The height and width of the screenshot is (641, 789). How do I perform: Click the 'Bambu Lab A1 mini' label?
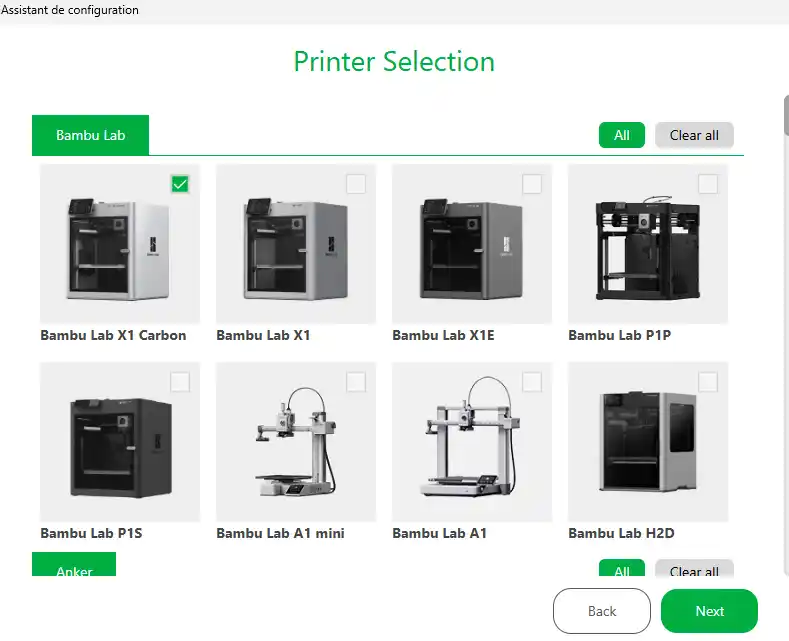point(280,533)
